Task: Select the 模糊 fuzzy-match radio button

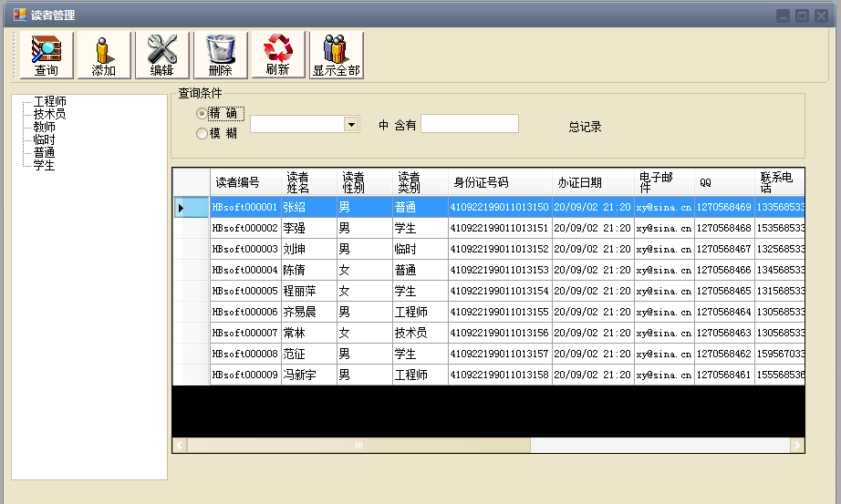Action: point(202,133)
